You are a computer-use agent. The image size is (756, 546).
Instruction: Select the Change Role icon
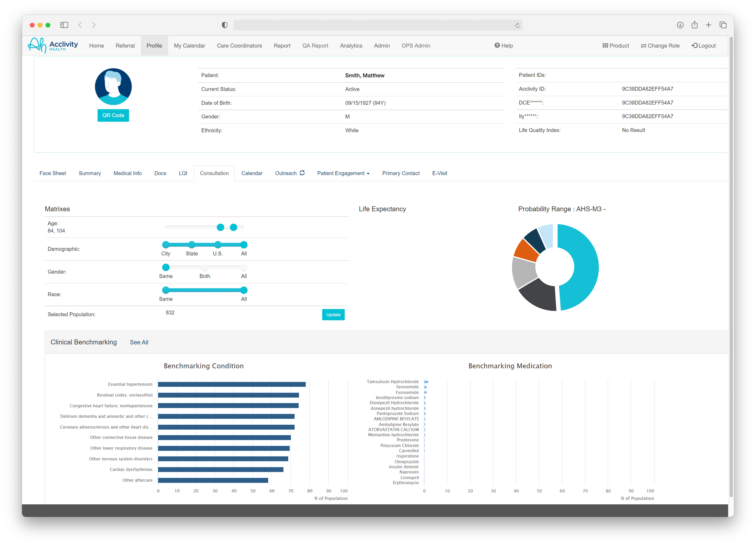click(643, 45)
